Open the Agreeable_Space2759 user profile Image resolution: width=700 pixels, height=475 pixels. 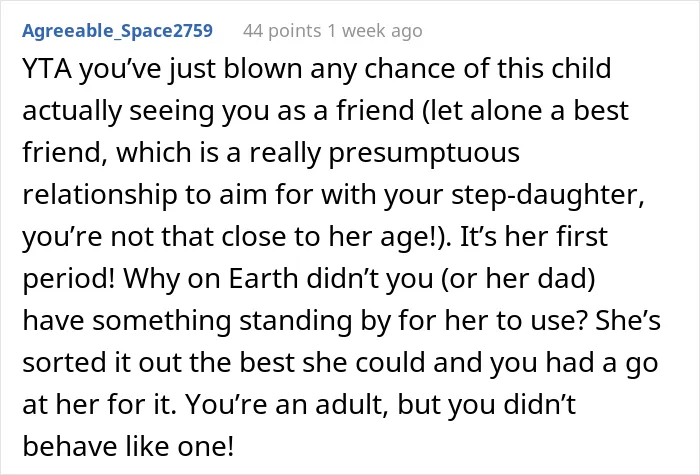(x=117, y=31)
